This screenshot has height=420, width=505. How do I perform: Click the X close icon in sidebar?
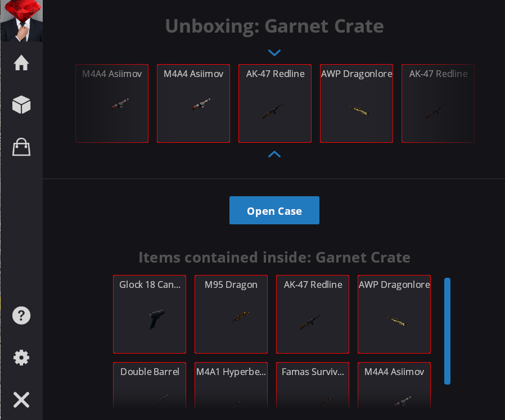pos(21,400)
